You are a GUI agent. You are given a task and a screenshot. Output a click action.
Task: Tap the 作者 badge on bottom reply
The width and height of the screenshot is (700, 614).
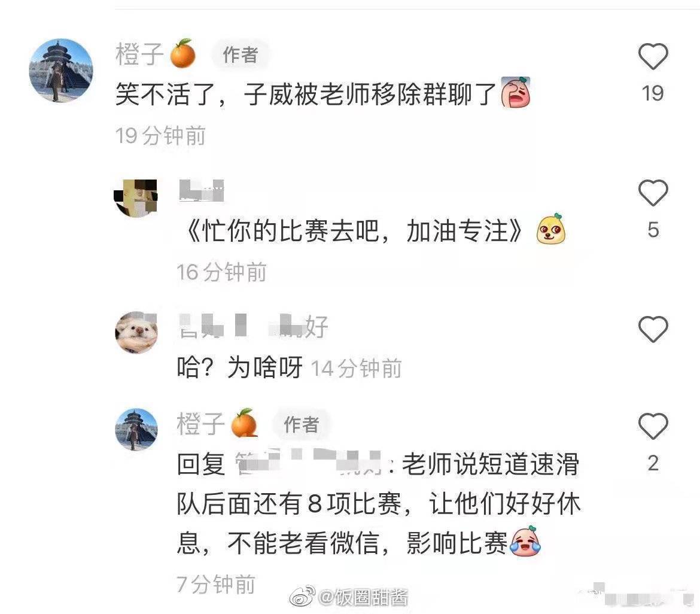(x=302, y=424)
